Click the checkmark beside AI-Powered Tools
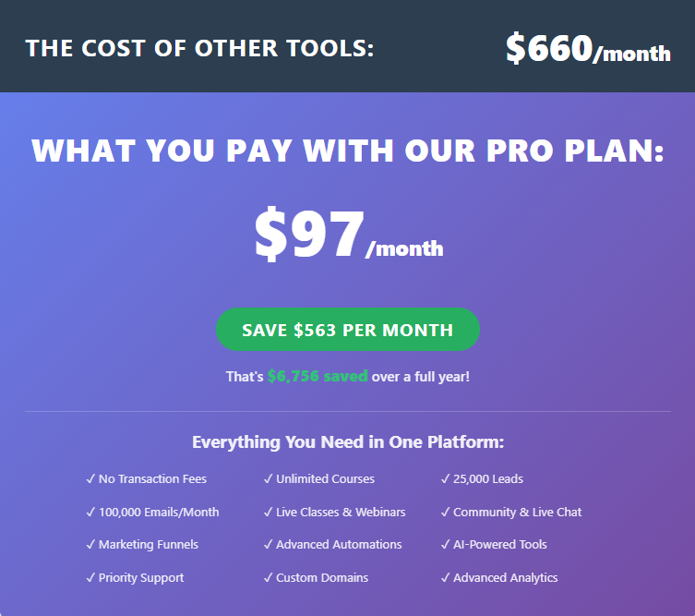This screenshot has height=616, width=695. click(x=445, y=545)
